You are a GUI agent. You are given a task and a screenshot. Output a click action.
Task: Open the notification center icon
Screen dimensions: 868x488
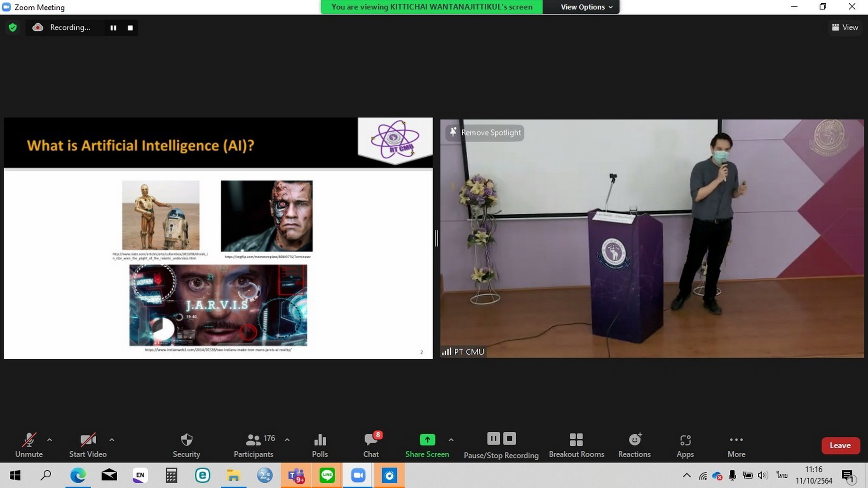click(x=848, y=476)
